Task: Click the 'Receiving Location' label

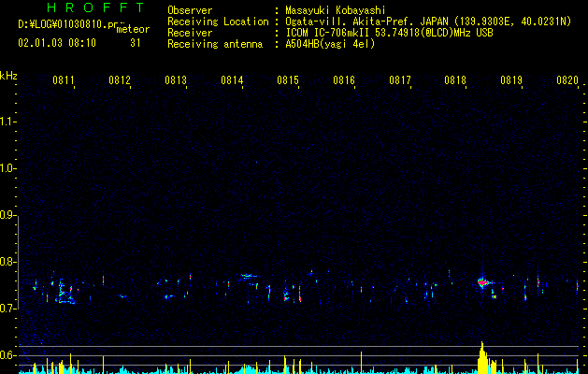Action: pyautogui.click(x=218, y=22)
